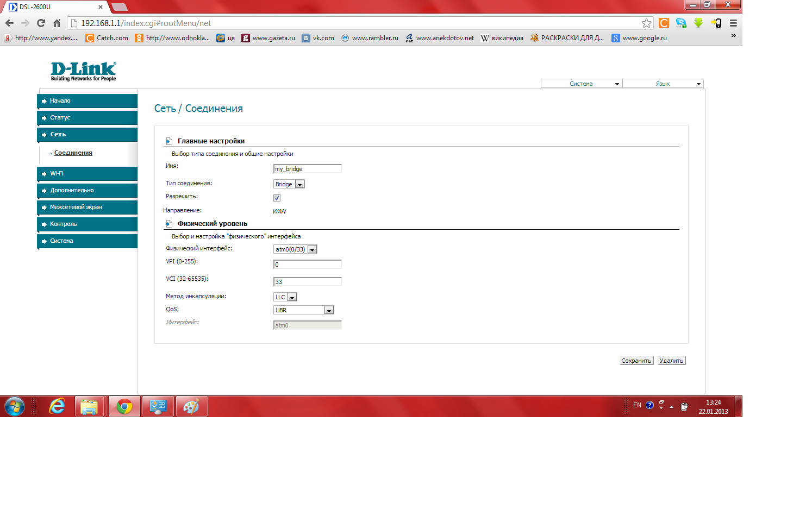Click the VCI (32-65535) input field

(308, 282)
